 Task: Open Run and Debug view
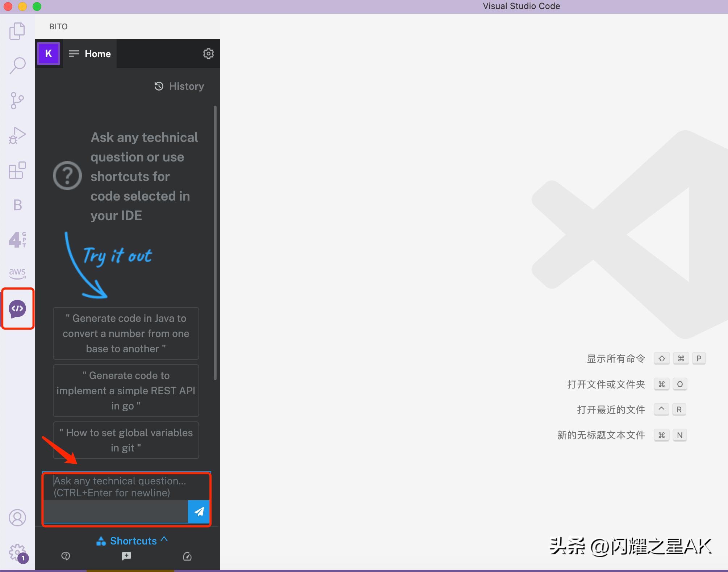[x=17, y=135]
